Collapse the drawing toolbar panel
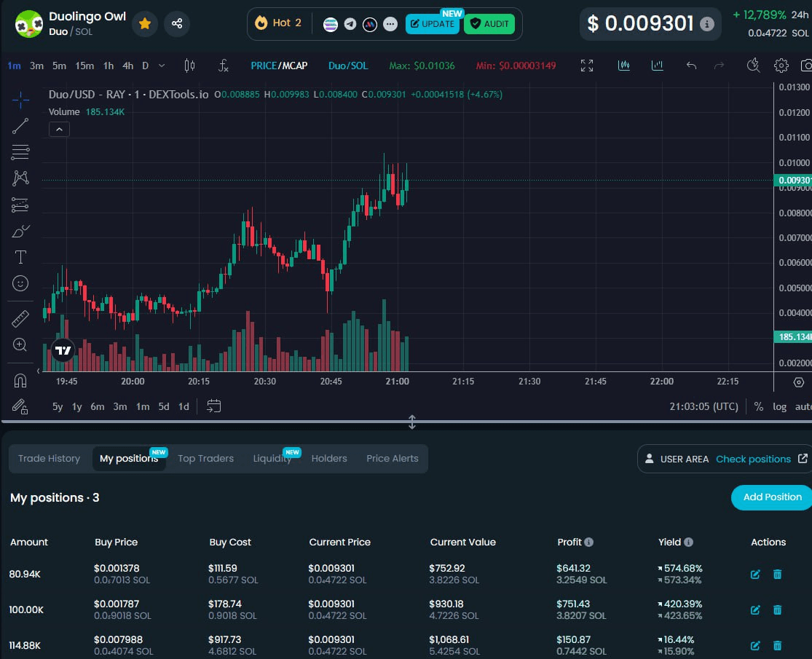This screenshot has width=812, height=659. [39, 371]
